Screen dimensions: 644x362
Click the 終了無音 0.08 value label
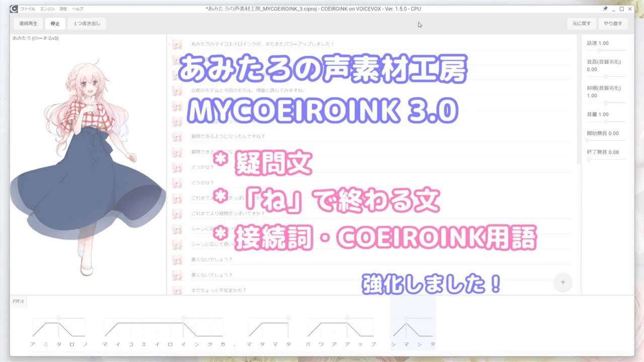pos(603,152)
